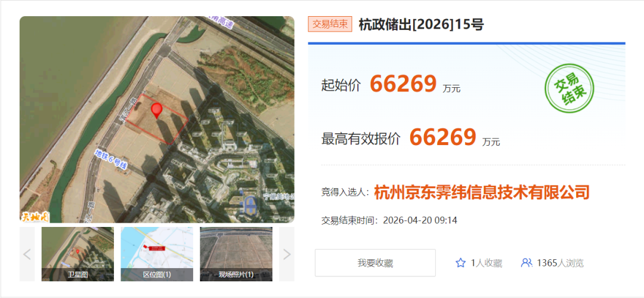
Task: Click the 起始价 label
Action: pyautogui.click(x=341, y=85)
